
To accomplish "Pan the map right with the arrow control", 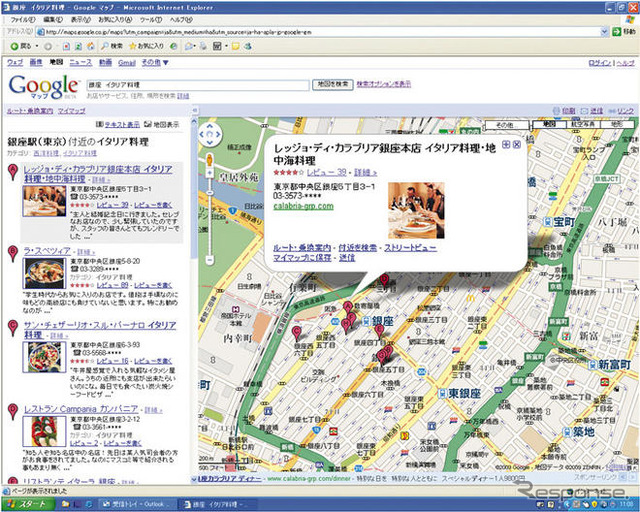I will [x=218, y=134].
